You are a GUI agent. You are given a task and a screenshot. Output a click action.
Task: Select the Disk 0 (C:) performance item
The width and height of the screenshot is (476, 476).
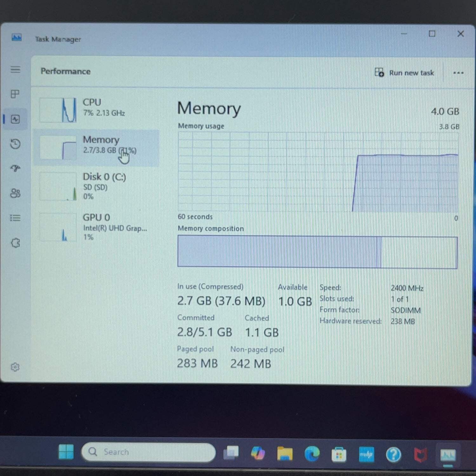click(x=96, y=186)
